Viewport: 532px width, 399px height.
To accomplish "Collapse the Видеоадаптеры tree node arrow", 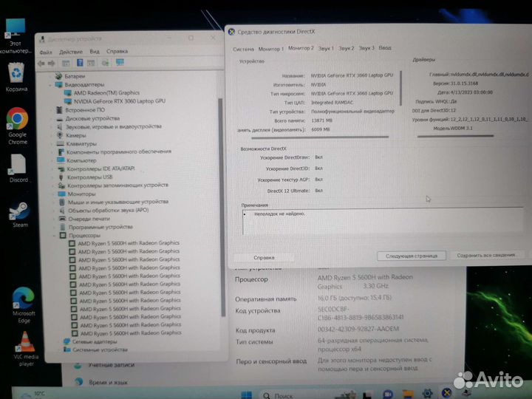I will 50,85.
